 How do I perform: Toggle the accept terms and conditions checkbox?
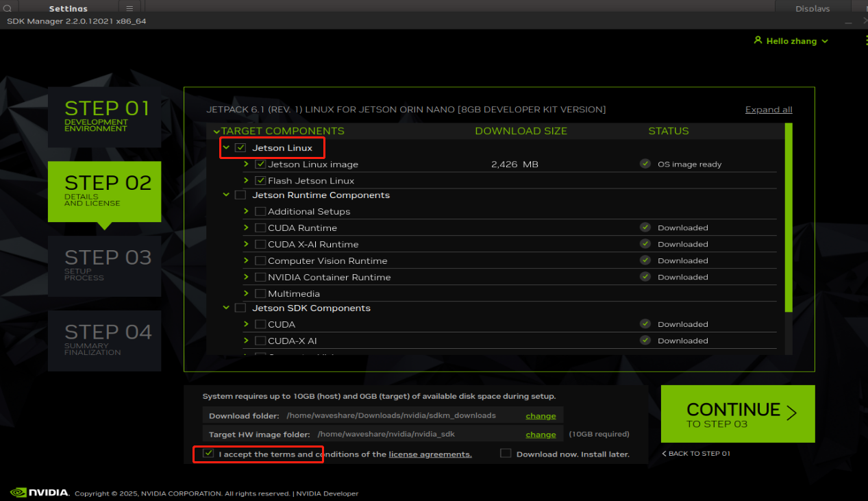coord(209,454)
